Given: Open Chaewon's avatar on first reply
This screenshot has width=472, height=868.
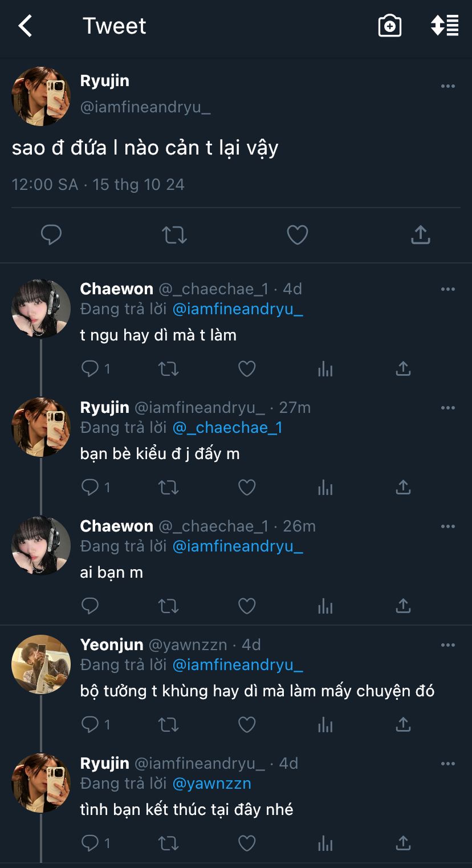Looking at the screenshot, I should pos(41,309).
